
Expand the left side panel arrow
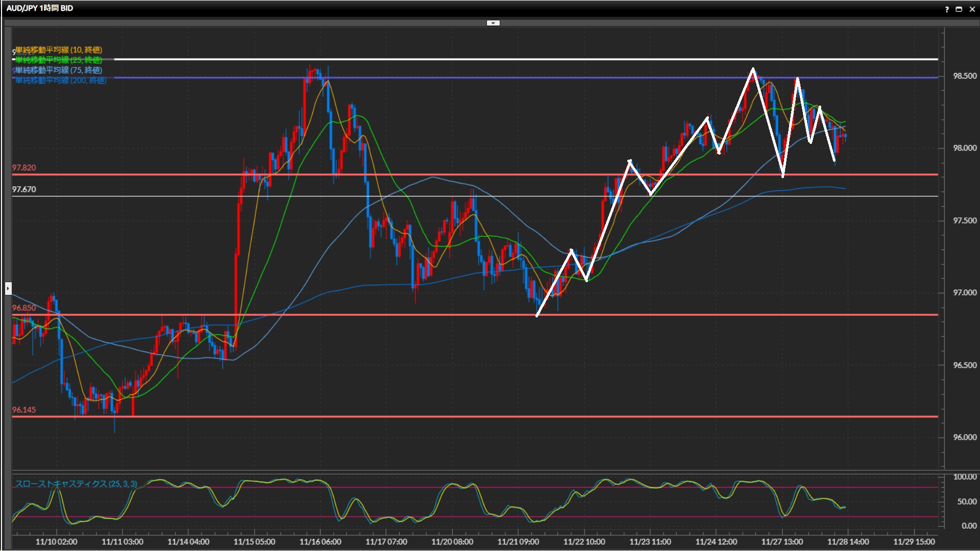tap(8, 288)
